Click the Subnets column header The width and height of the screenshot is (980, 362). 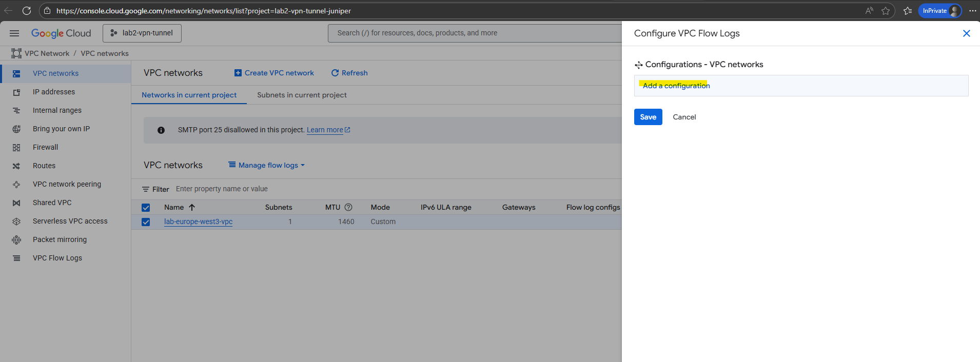[279, 207]
